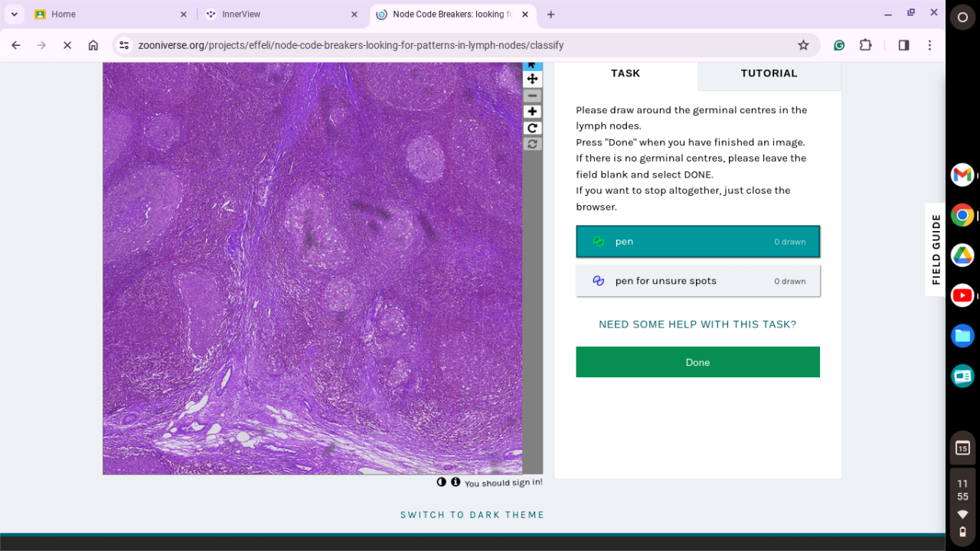Image resolution: width=980 pixels, height=551 pixels.
Task: Open Chrome three-dot menu
Action: (x=929, y=45)
